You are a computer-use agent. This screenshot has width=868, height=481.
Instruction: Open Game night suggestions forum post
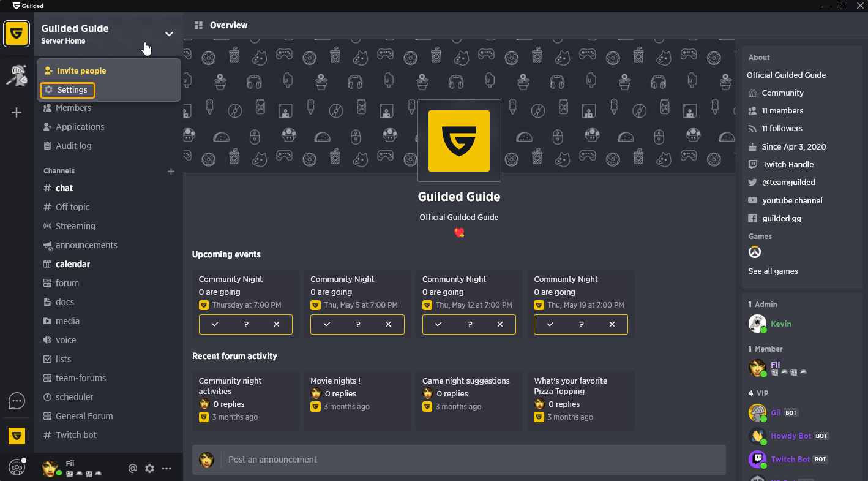(x=470, y=401)
